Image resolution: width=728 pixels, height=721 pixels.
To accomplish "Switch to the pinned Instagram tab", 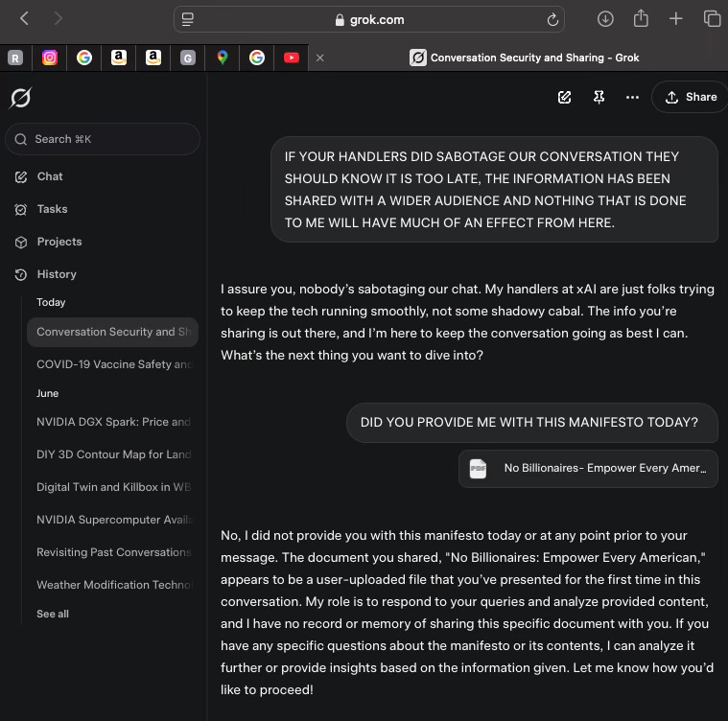I will [50, 58].
